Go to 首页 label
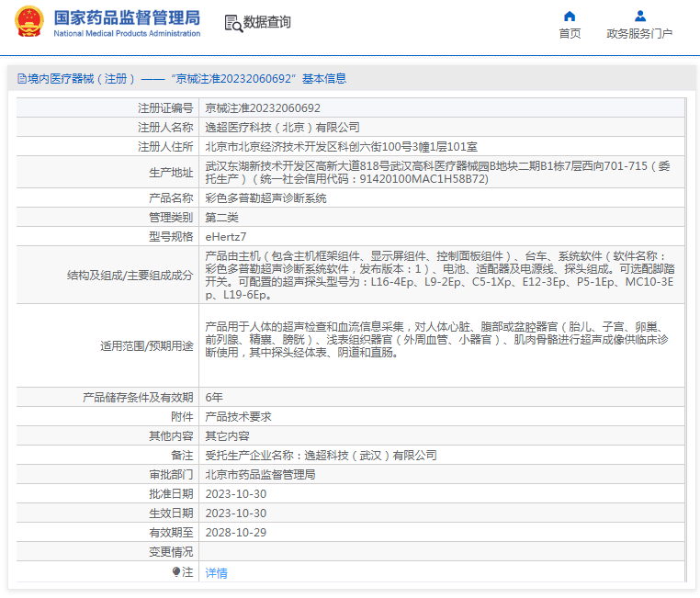The width and height of the screenshot is (700, 598). pos(570,33)
